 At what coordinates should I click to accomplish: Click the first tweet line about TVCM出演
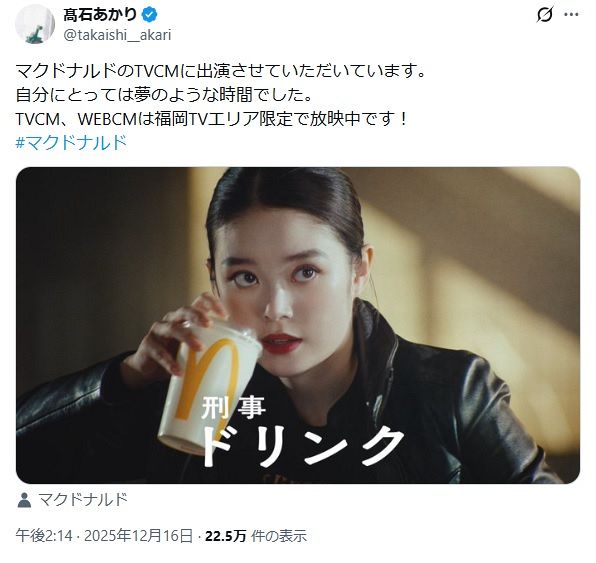point(221,71)
